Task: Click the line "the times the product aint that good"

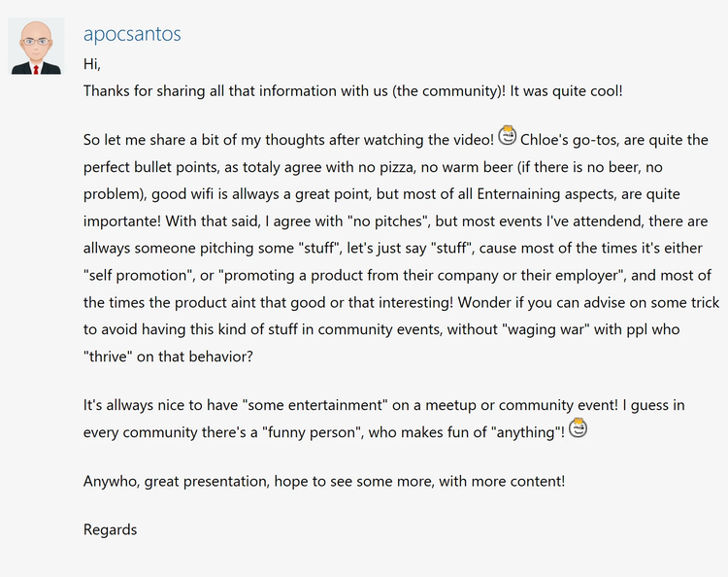Action: [388, 303]
